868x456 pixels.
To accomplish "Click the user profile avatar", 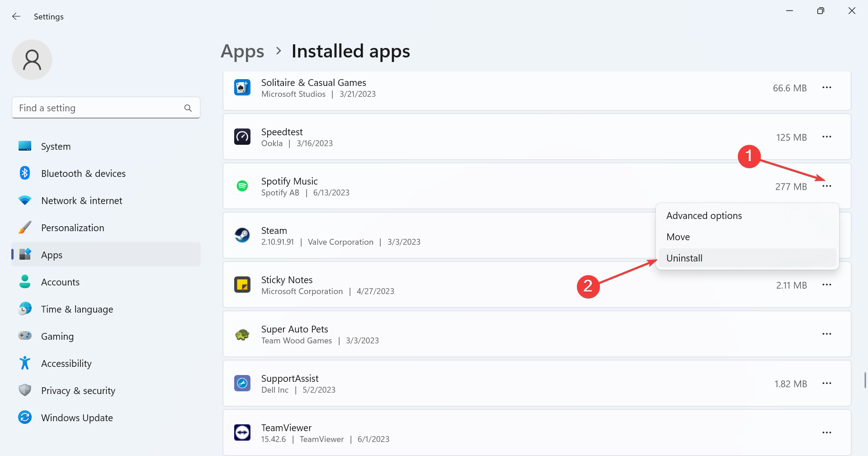I will point(32,60).
